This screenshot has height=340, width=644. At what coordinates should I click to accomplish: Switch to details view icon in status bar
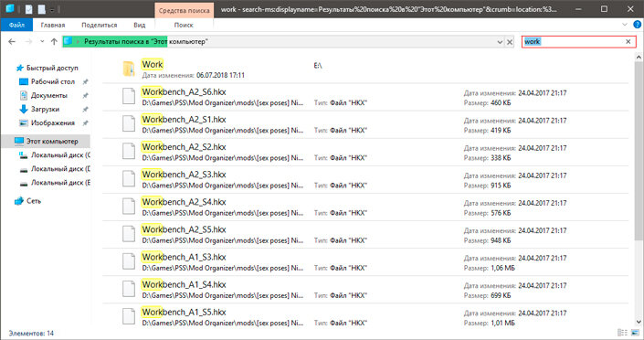(x=622, y=333)
